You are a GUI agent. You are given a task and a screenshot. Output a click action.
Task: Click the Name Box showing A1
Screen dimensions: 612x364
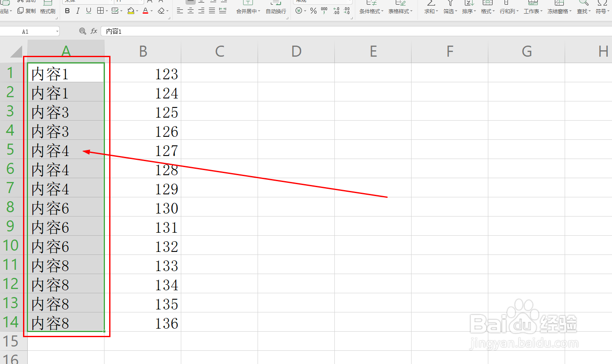(29, 32)
